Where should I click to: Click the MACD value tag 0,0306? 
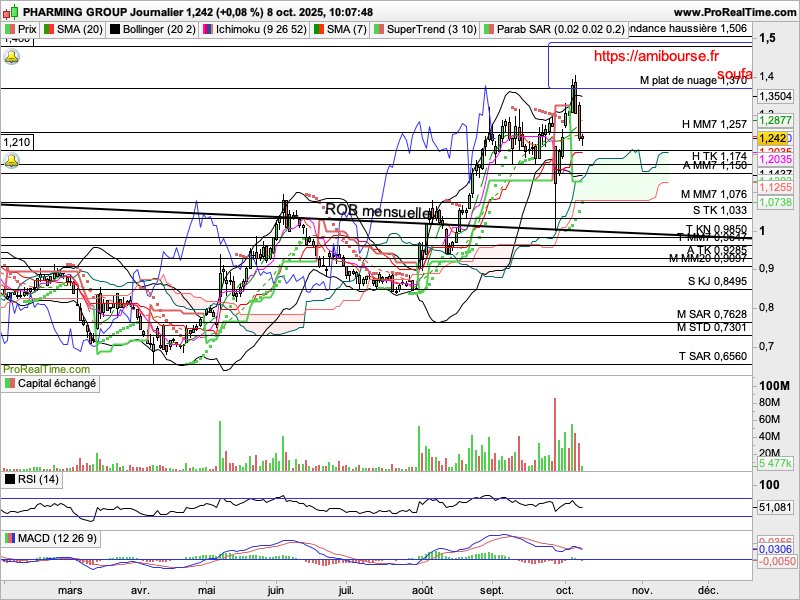coord(776,549)
